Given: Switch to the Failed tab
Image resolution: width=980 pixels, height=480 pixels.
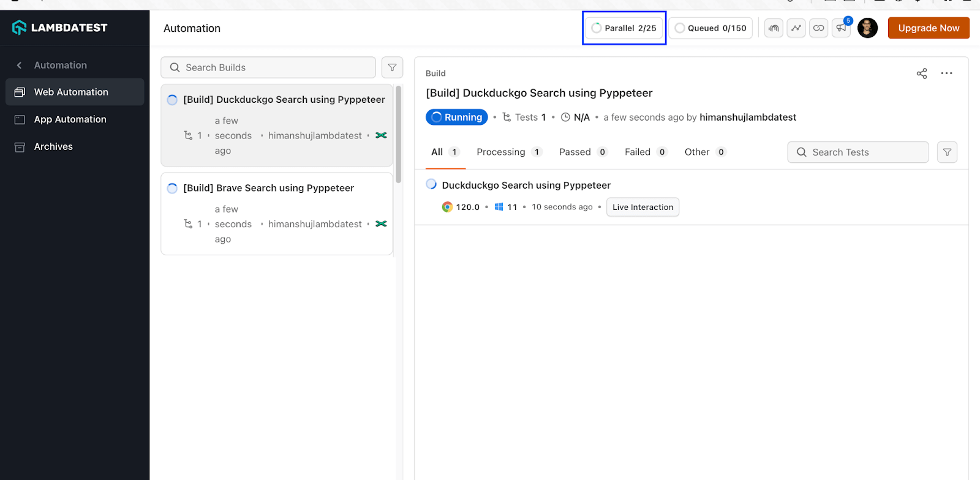Looking at the screenshot, I should click(638, 152).
